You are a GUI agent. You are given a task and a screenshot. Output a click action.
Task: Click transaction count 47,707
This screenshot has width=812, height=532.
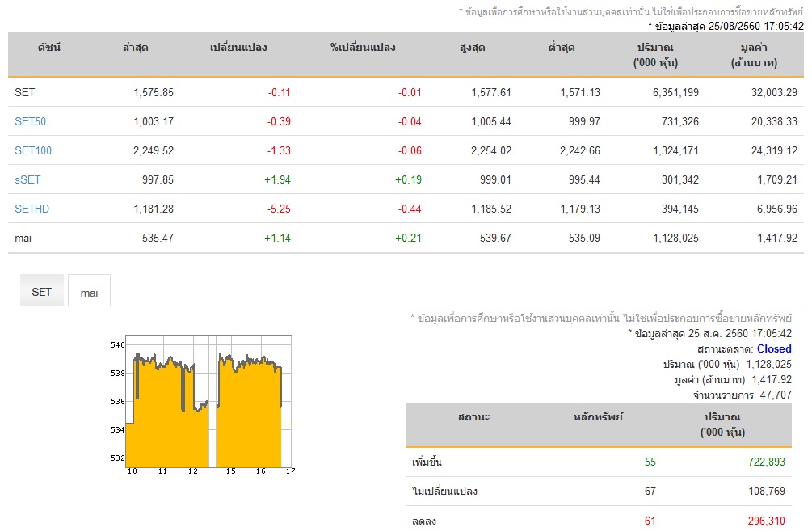coord(776,395)
